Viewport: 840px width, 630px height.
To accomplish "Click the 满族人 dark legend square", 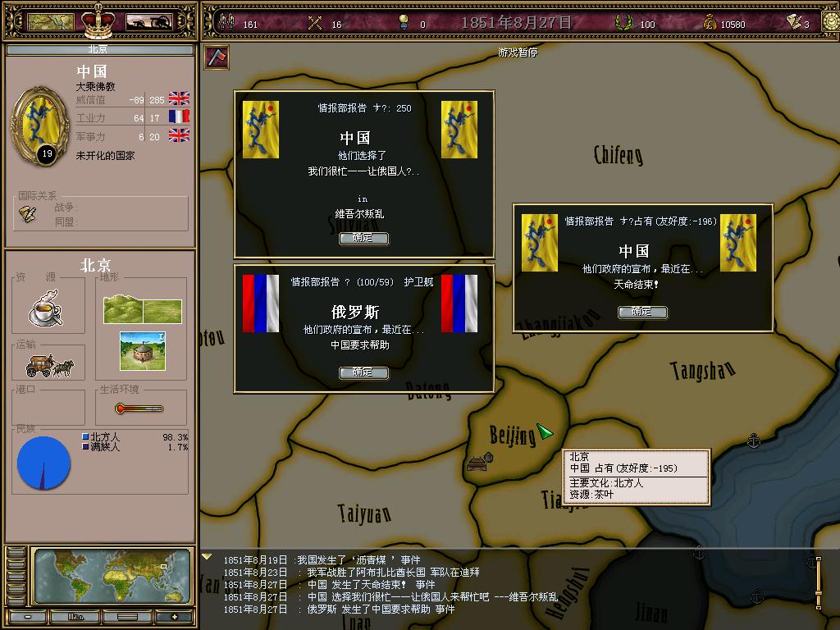I will coord(85,445).
